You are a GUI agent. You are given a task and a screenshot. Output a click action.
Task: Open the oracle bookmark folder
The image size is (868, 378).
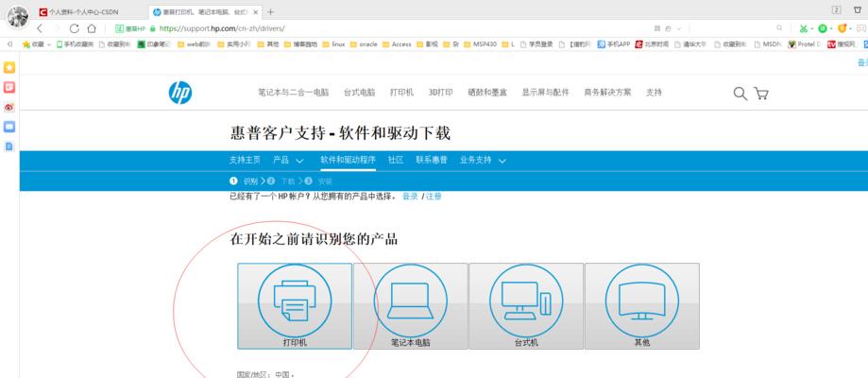pos(364,44)
